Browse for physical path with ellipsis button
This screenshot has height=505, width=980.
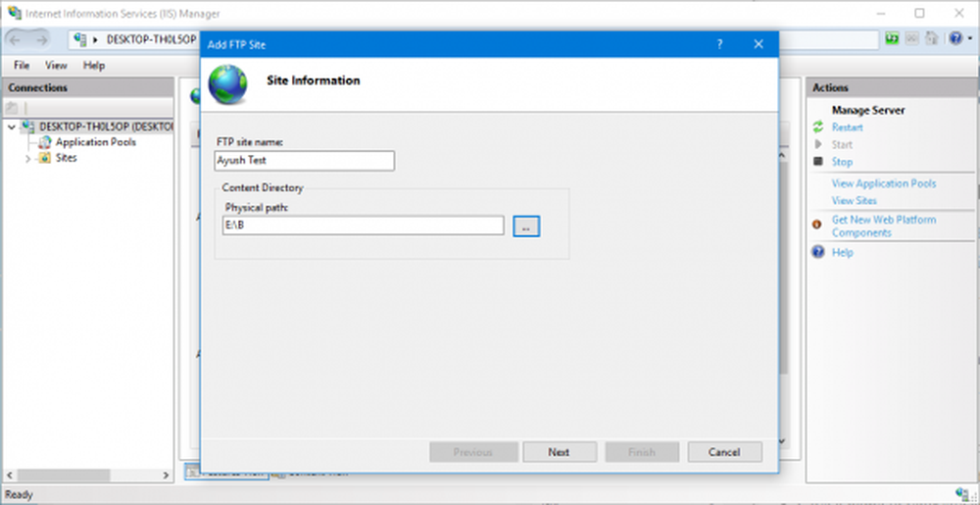pyautogui.click(x=526, y=227)
